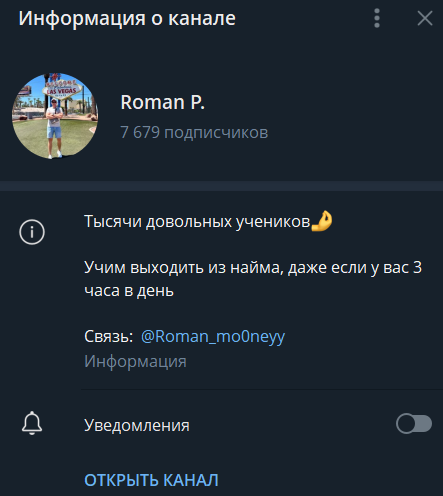Click the pinched-fingers emoji in the description
This screenshot has height=496, width=443.
(x=322, y=221)
